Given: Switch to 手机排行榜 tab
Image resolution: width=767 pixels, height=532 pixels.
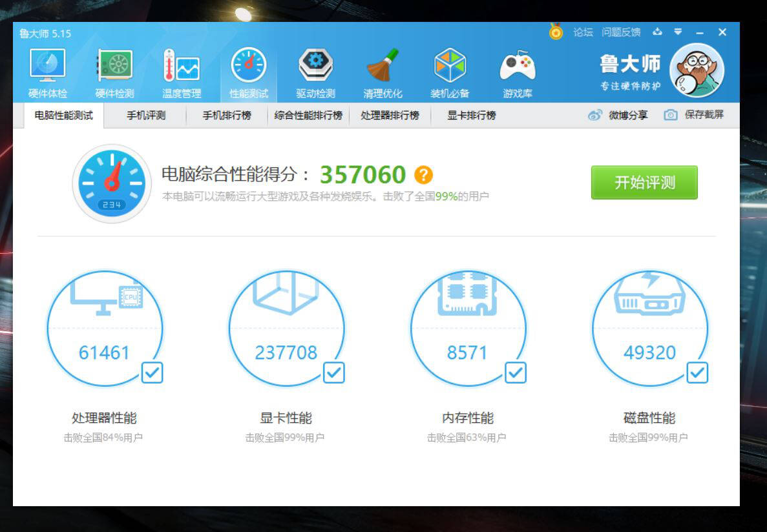Looking at the screenshot, I should pos(227,116).
